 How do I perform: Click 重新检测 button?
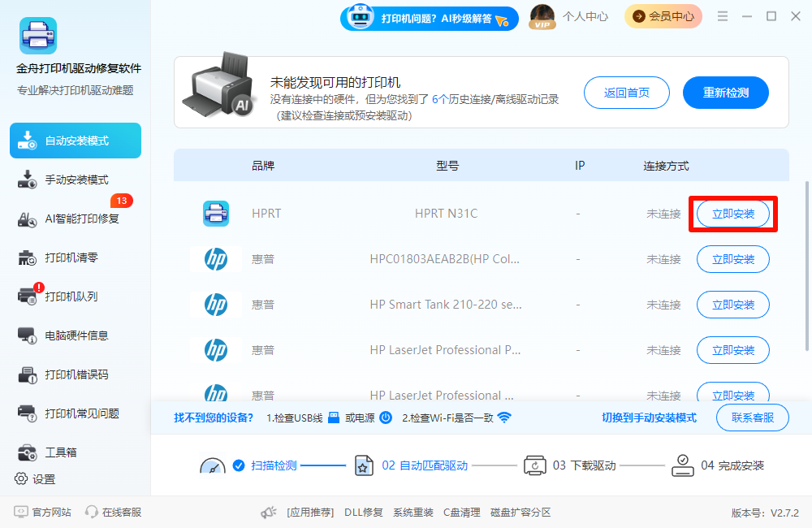[725, 93]
